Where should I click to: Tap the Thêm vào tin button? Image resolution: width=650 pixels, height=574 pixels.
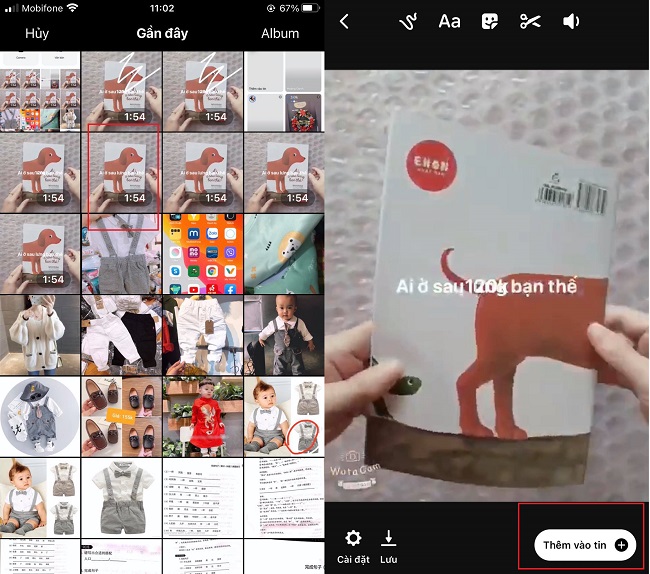585,545
